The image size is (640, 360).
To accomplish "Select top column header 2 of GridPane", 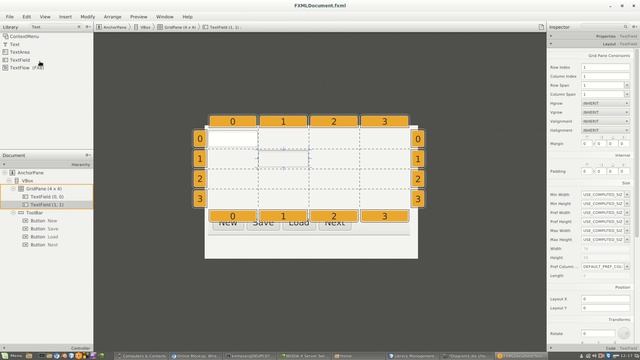I will (x=334, y=121).
